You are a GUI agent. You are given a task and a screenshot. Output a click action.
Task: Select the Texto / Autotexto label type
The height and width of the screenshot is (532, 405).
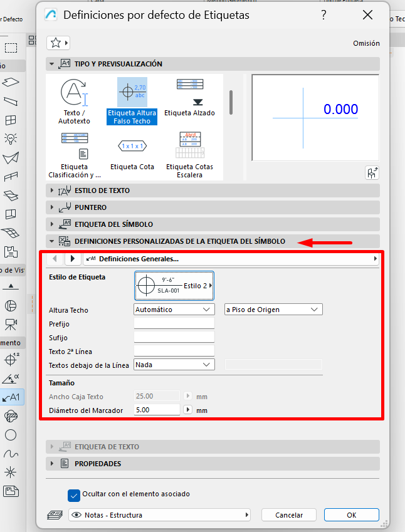coord(74,99)
